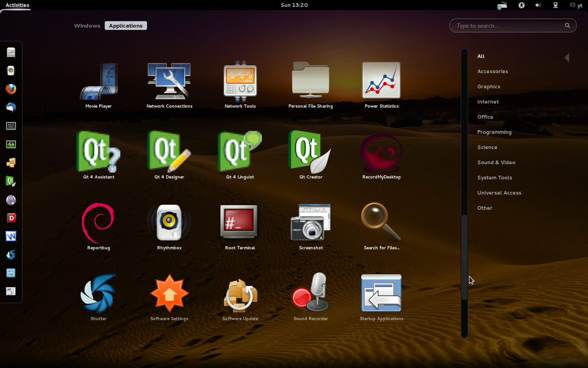The height and width of the screenshot is (368, 588).
Task: Launch Qt 4 Assistant
Action: pos(98,152)
